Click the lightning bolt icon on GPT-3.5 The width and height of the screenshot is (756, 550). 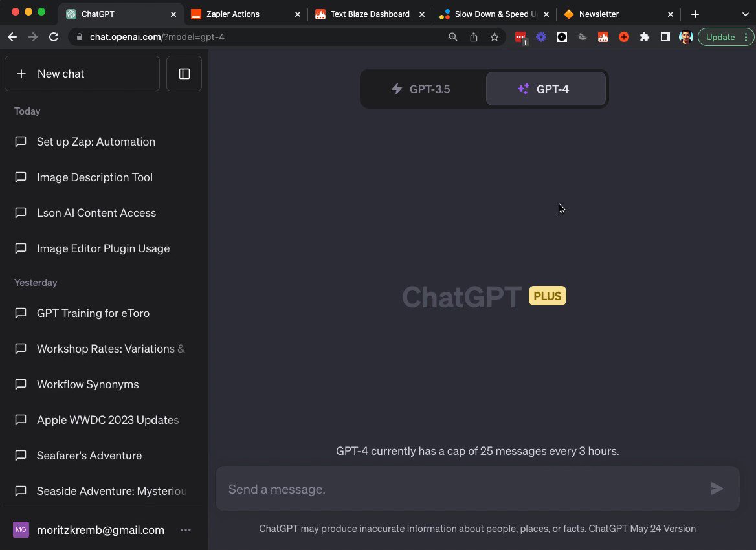[x=396, y=89]
